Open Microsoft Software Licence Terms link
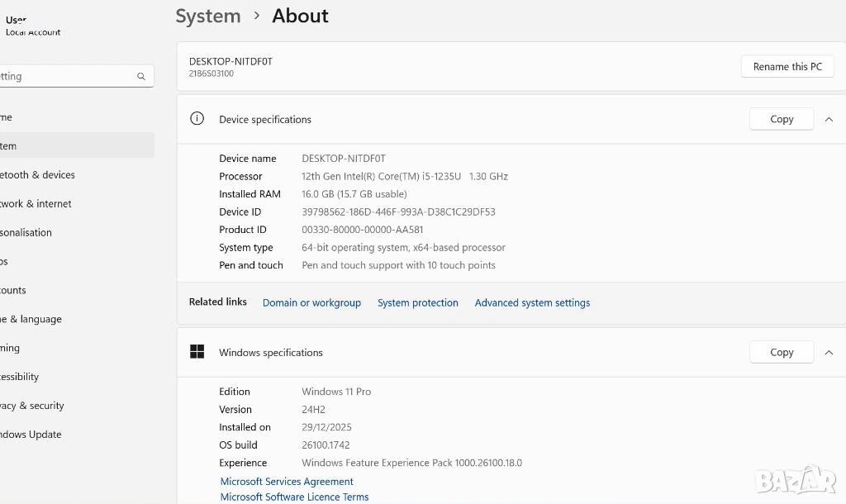The image size is (846, 504). pos(294,497)
